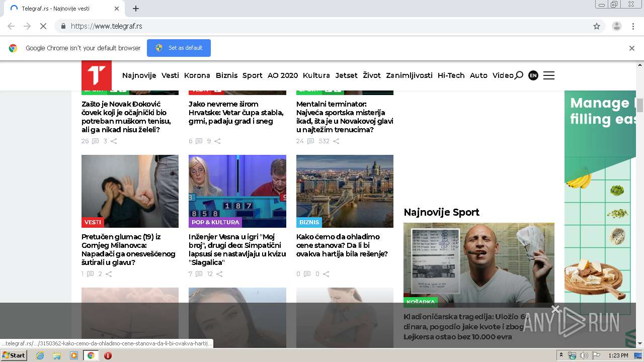Go to the Korona section
Viewport: 644px width, 362px height.
click(197, 75)
